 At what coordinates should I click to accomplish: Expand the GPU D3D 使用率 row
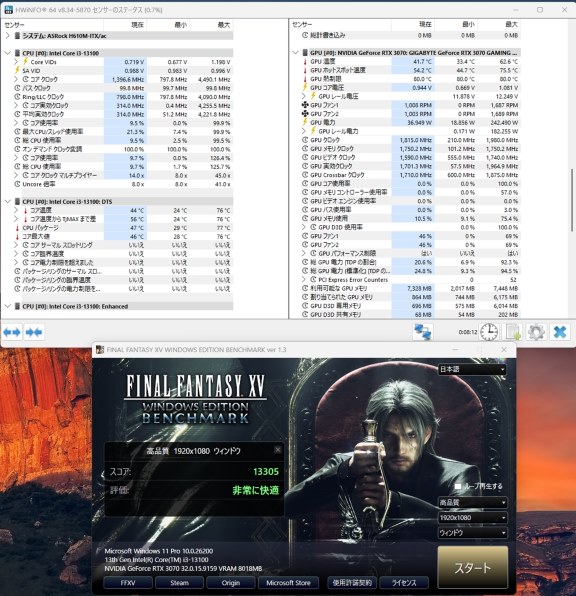[304, 227]
